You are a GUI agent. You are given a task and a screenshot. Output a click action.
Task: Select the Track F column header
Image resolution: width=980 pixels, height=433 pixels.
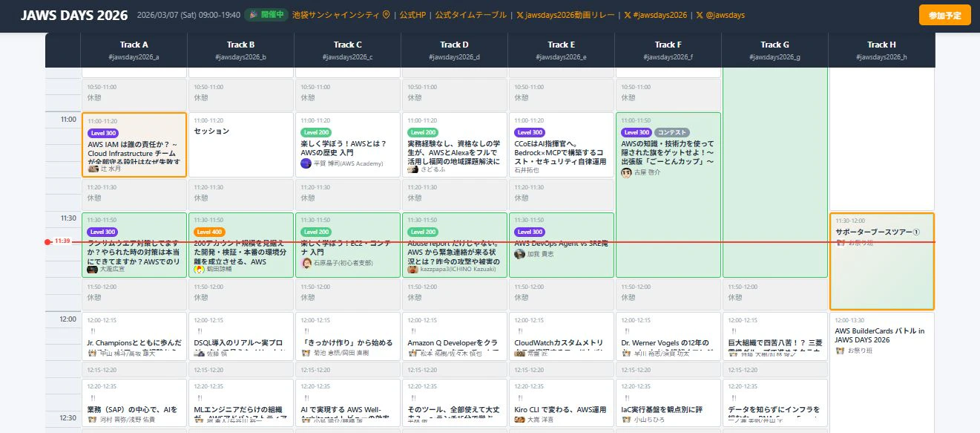click(668, 50)
